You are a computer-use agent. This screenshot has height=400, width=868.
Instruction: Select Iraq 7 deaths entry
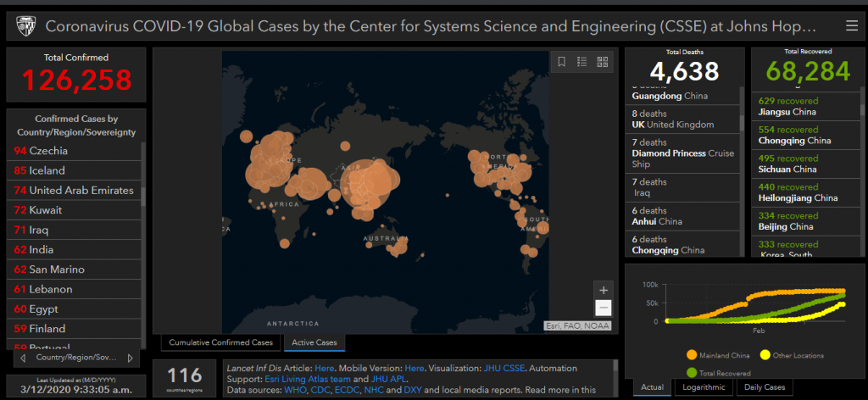684,187
